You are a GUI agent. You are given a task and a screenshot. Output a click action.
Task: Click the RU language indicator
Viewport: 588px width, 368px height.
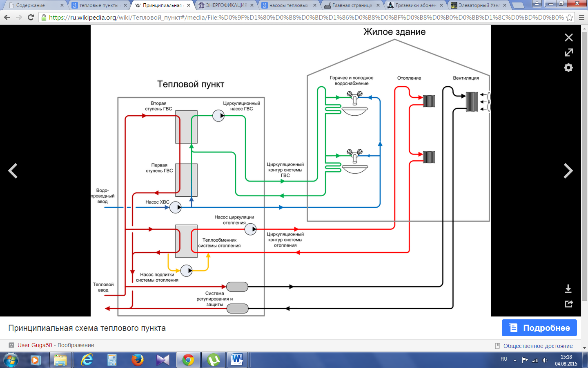click(504, 359)
